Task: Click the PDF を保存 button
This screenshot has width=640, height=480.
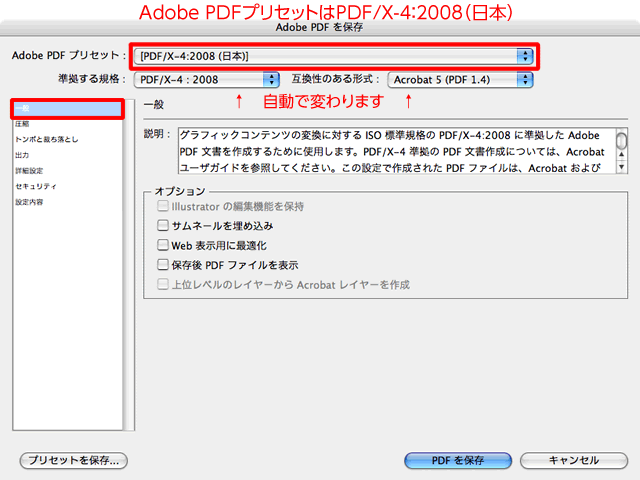Action: pyautogui.click(x=458, y=460)
